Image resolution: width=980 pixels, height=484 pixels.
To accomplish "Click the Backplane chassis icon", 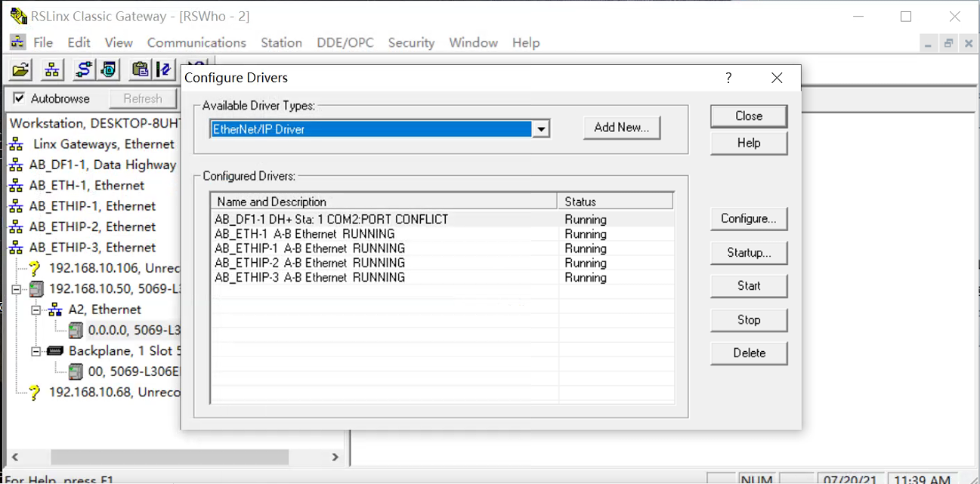I will pyautogui.click(x=56, y=351).
